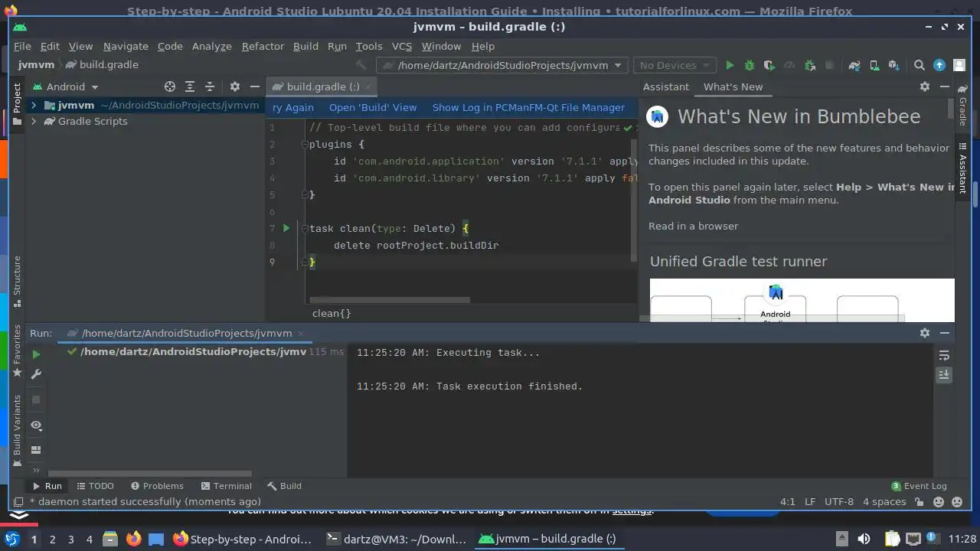The height and width of the screenshot is (551, 980).
Task: Run app with coverage shield icon
Action: click(769, 65)
